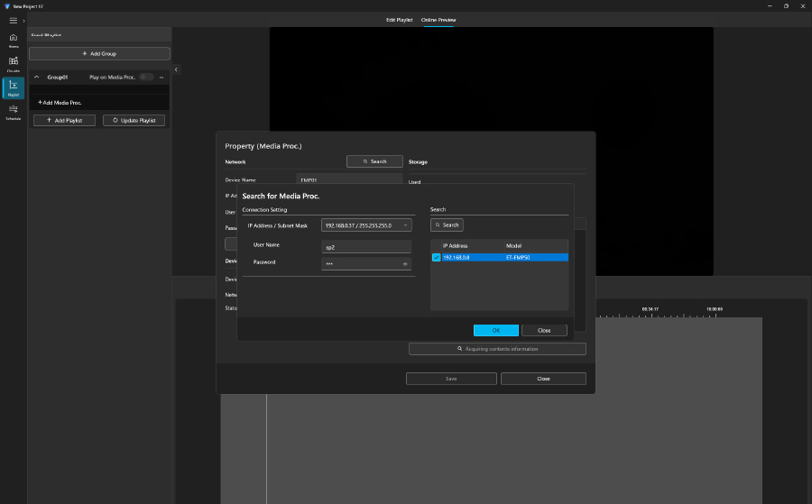Click Search in the Search section
This screenshot has width=812, height=504.
(x=447, y=225)
